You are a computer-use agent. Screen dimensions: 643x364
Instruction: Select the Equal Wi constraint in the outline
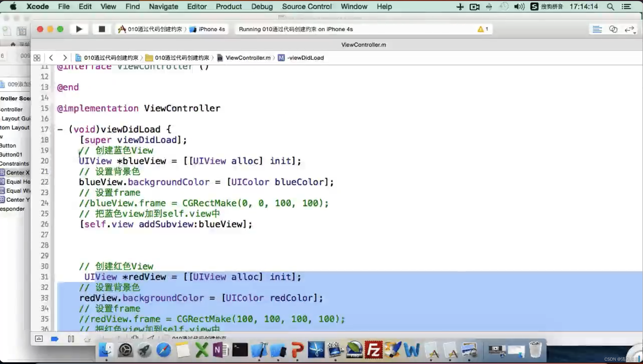click(15, 191)
